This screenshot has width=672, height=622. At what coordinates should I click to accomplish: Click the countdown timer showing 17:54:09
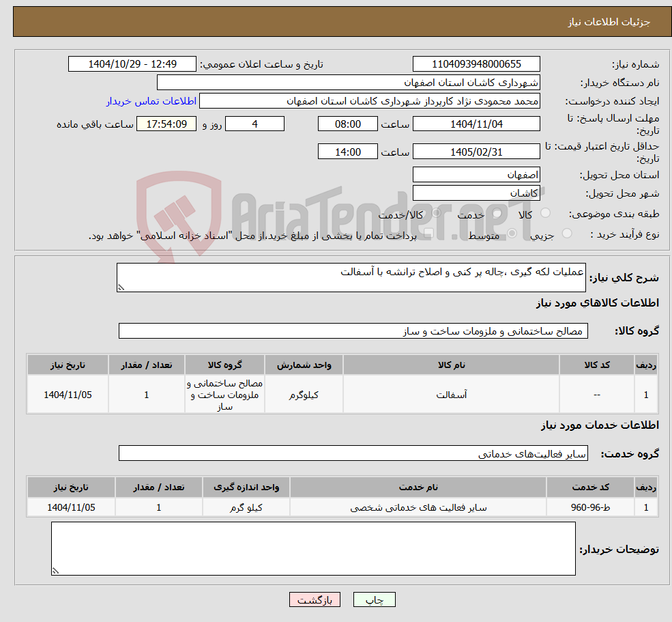click(x=166, y=124)
